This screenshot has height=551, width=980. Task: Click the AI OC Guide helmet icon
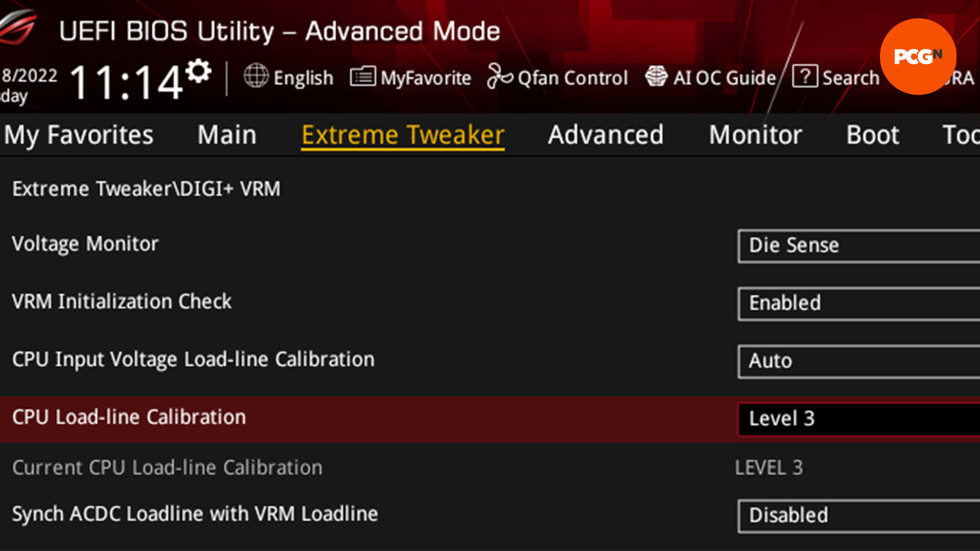coord(657,77)
